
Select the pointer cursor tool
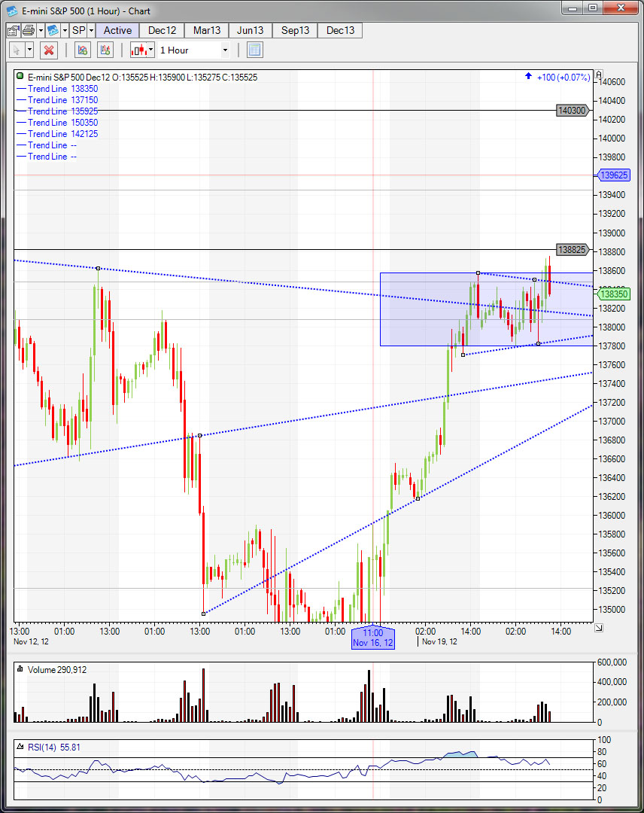(17, 50)
